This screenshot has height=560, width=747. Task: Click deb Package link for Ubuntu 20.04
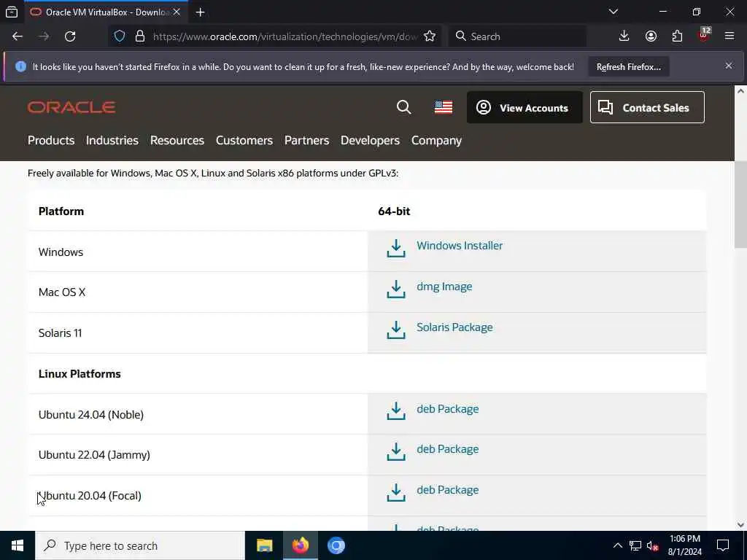click(x=447, y=491)
